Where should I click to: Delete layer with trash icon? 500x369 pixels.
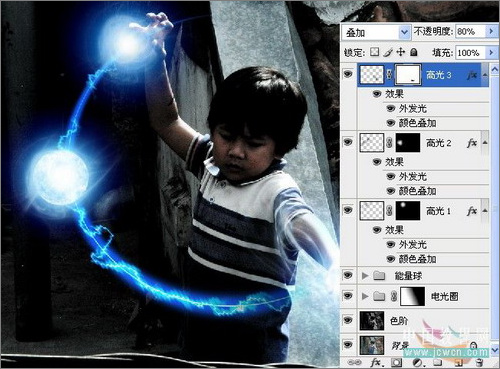click(x=479, y=362)
